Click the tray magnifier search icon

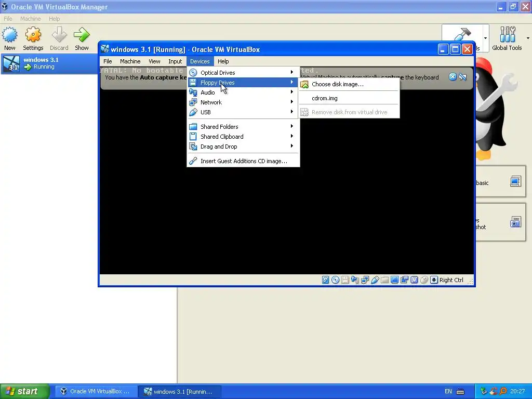point(503,391)
